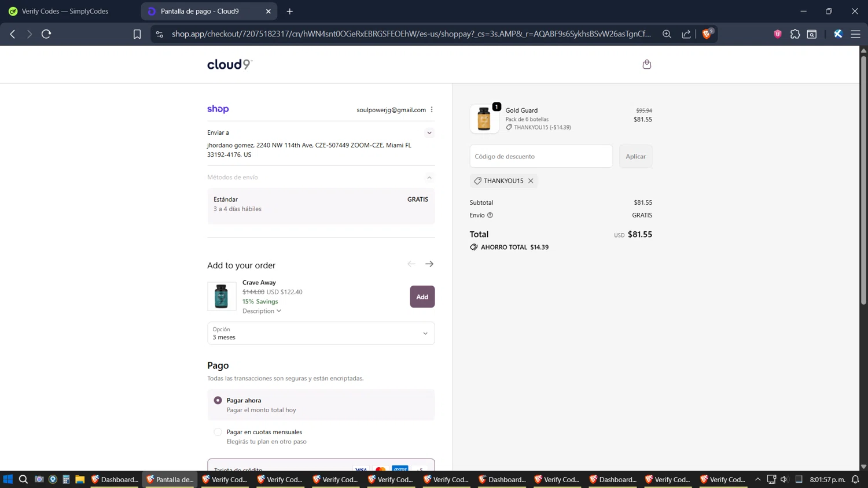Click the Total $81.55 amount
Image resolution: width=868 pixels, height=488 pixels.
[x=640, y=235]
